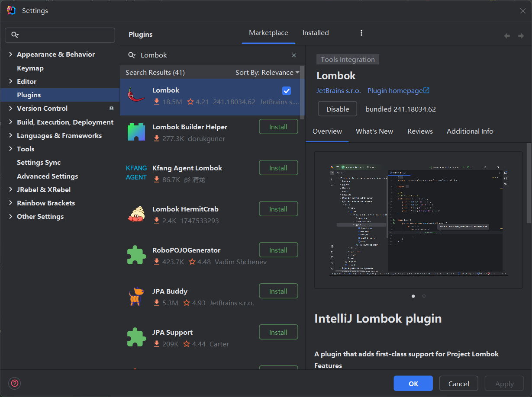Open the Reviews tab
The width and height of the screenshot is (532, 397).
click(x=420, y=131)
